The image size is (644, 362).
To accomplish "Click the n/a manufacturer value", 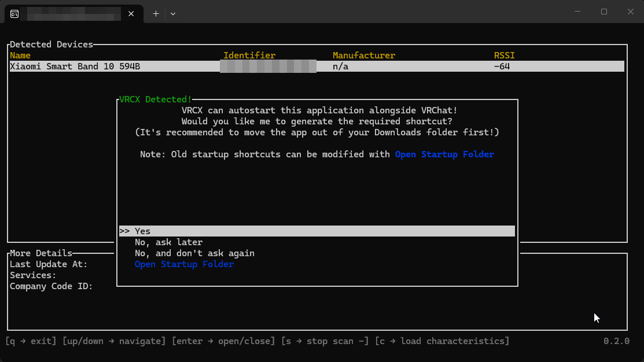I will coord(340,67).
